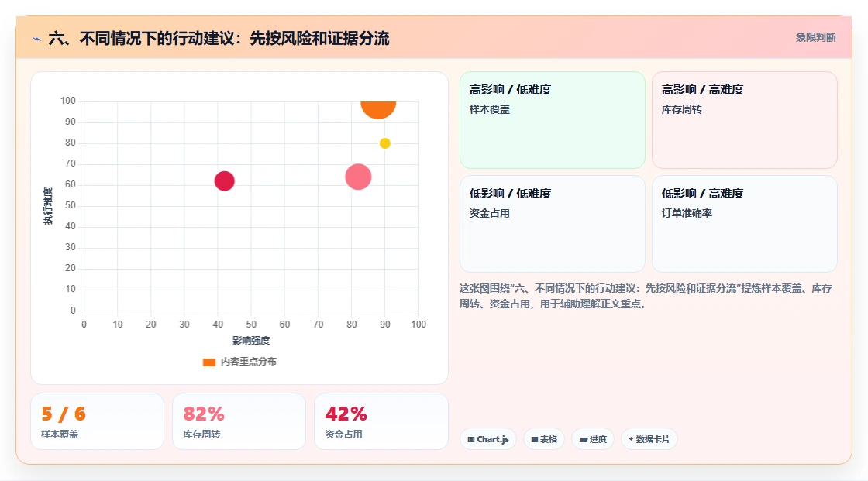Click the pink bubble near 82

[358, 177]
